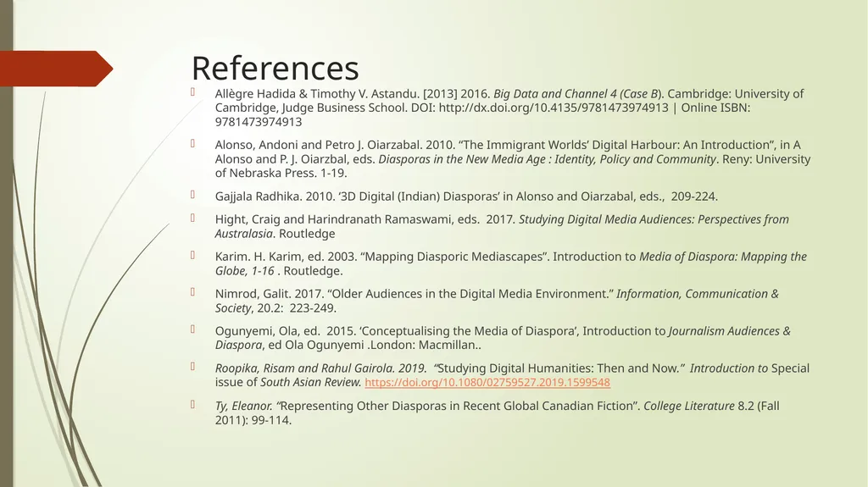The image size is (868, 487).
Task: Click 'Information, Communication & Society' journal name
Action: [x=497, y=301]
